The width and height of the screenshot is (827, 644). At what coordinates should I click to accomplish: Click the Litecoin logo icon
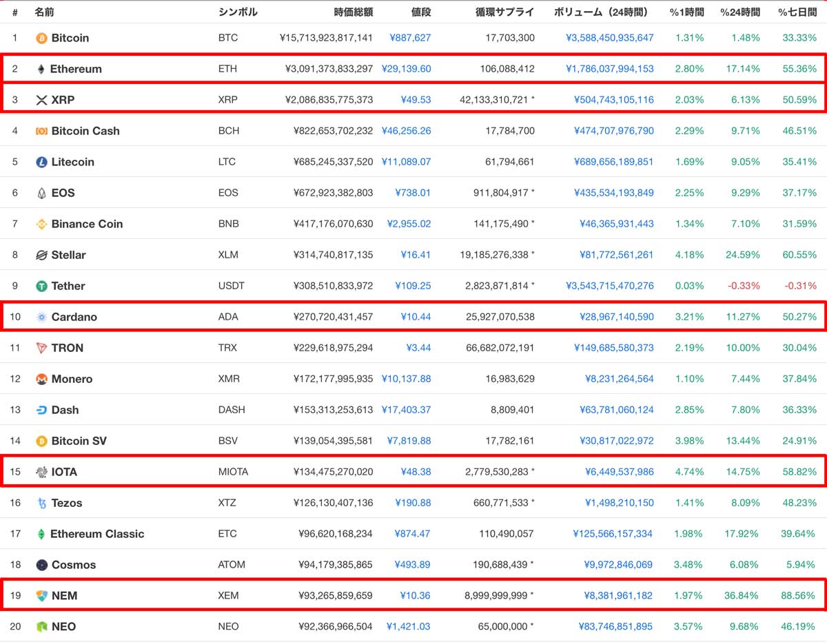pos(41,162)
